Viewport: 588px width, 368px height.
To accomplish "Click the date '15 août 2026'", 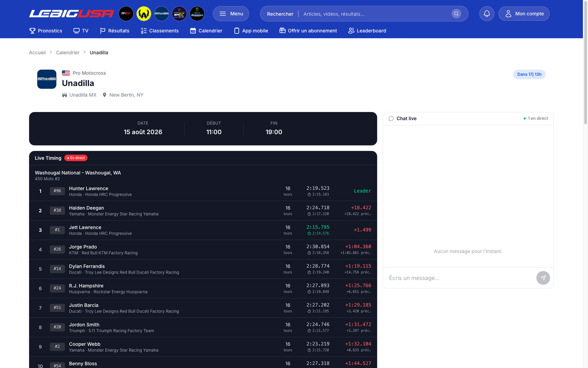I will click(143, 132).
